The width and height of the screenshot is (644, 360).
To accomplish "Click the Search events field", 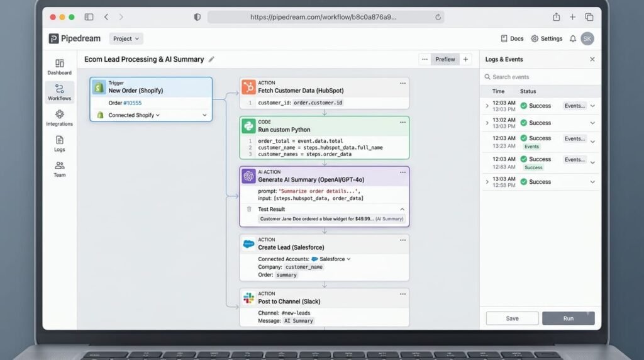I will click(540, 77).
